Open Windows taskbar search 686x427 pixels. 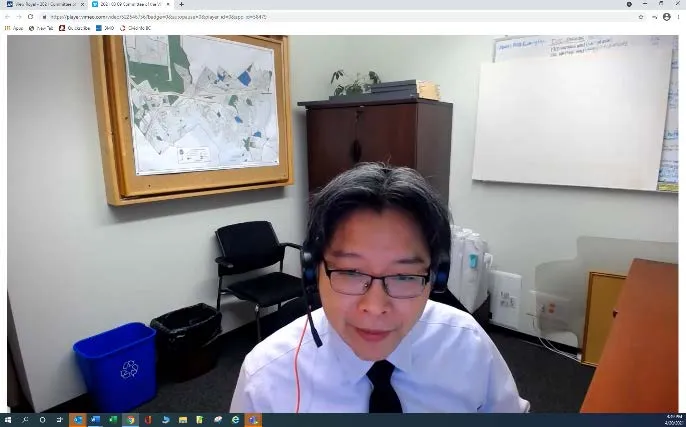click(25, 420)
